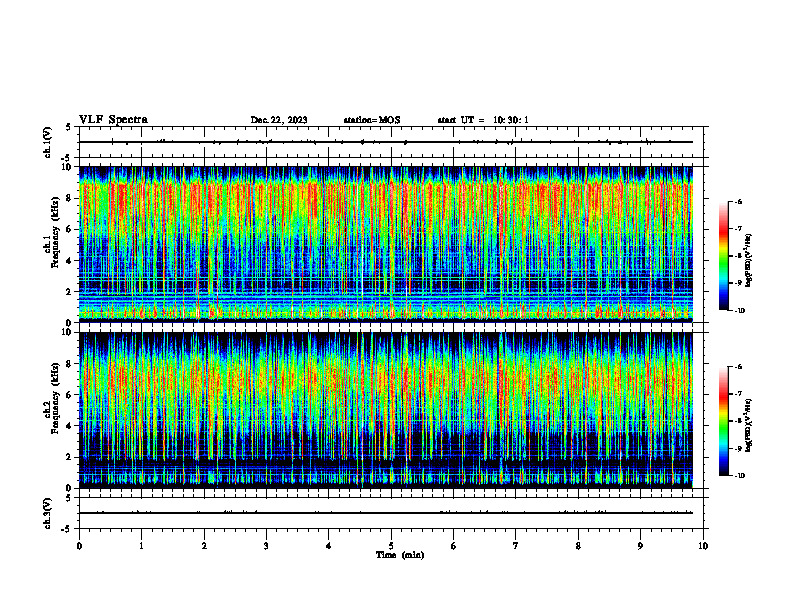The image size is (792, 612).
Task: Click the ch.1 spectrogram color bar
Action: pyautogui.click(x=724, y=256)
